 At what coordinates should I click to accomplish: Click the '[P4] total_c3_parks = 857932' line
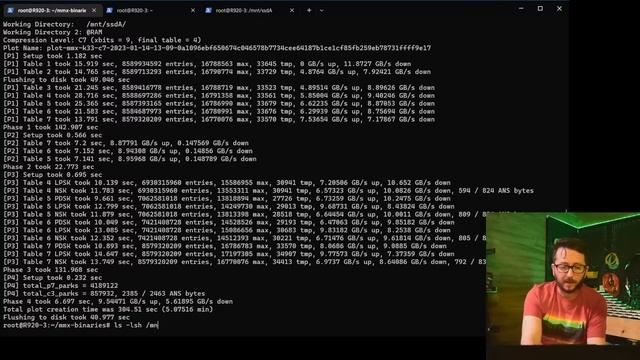pos(104,293)
